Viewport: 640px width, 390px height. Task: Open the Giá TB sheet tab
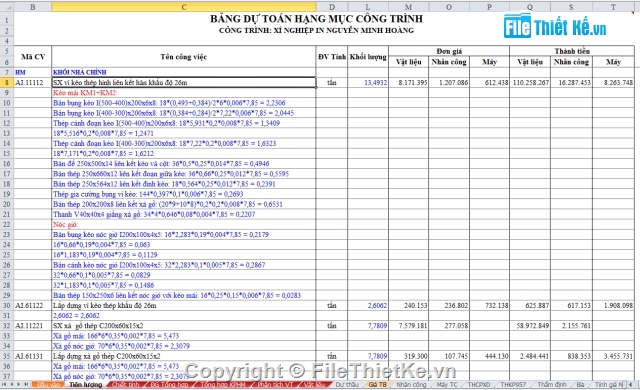tap(377, 384)
